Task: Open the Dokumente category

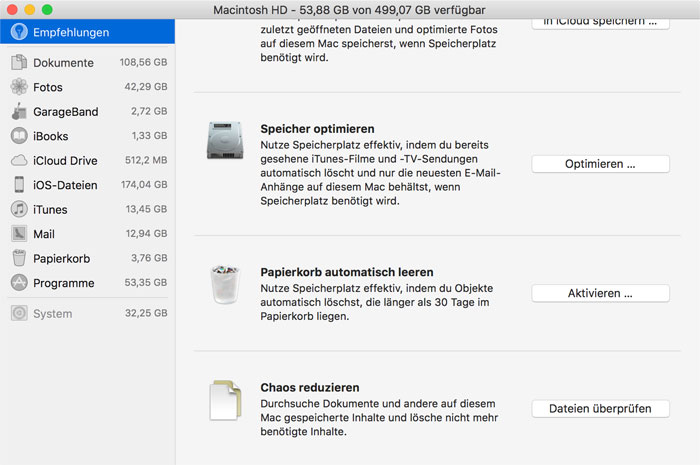Action: tap(88, 62)
